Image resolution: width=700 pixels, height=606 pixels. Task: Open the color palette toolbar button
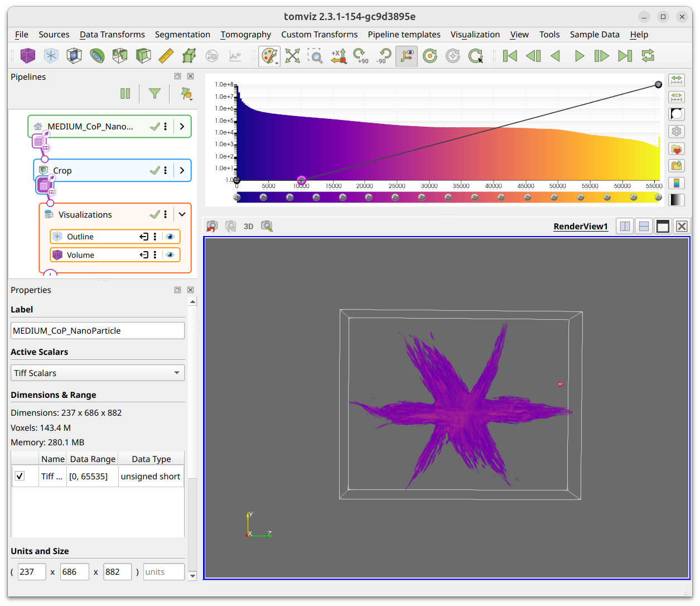(x=269, y=56)
